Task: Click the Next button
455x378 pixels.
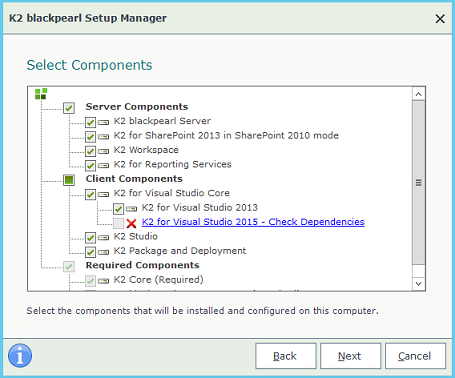Action: click(350, 356)
